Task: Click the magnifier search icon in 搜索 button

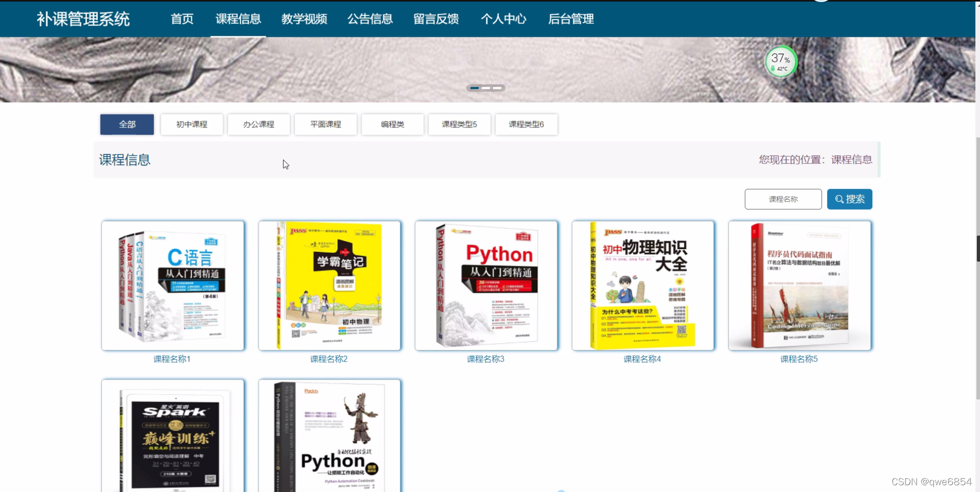Action: (839, 199)
